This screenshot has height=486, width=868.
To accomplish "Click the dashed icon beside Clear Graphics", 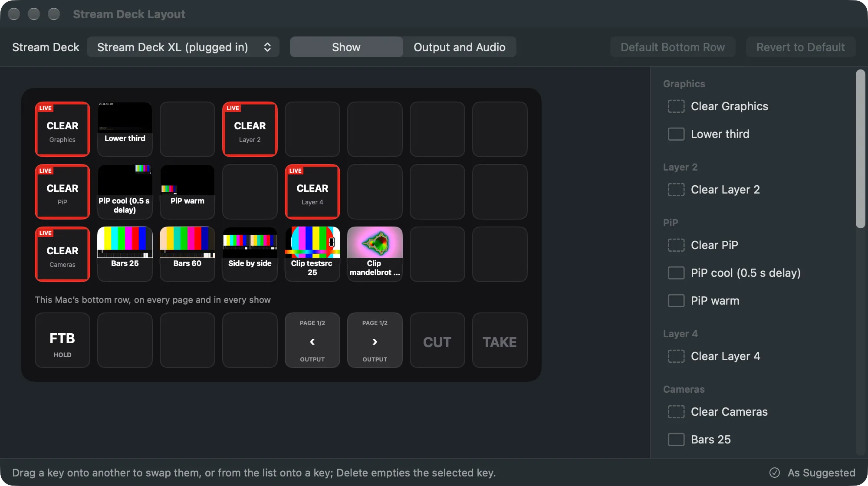I will [x=676, y=106].
